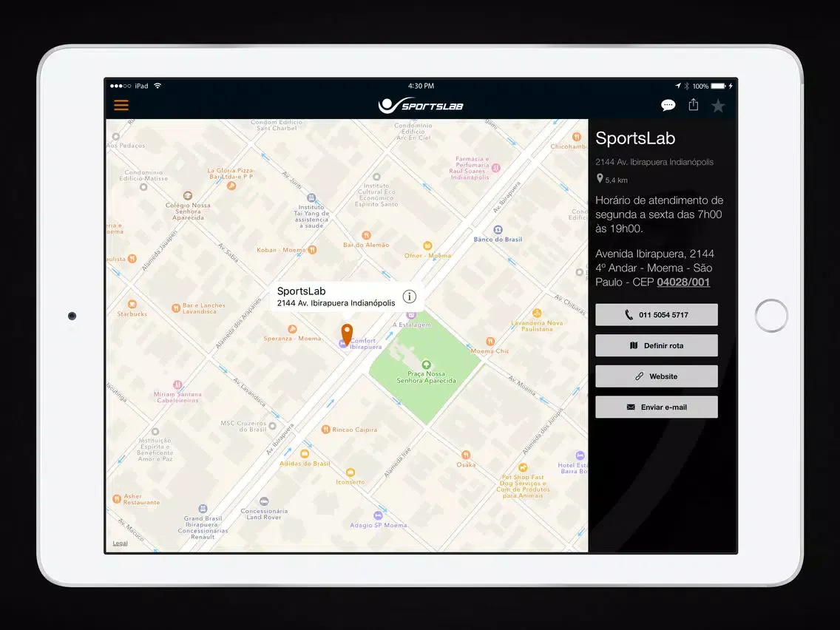The height and width of the screenshot is (630, 840).
Task: Open info button on SportsLab map callout
Action: (x=410, y=297)
